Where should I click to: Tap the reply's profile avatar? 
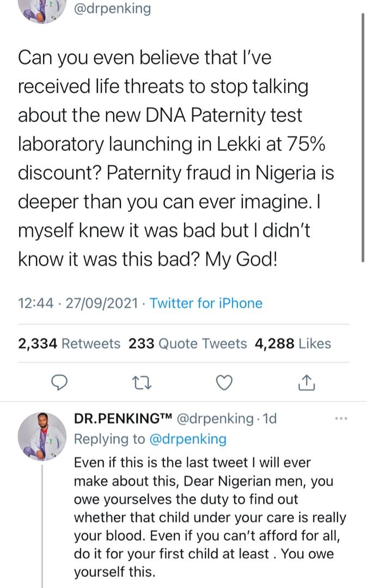coord(42,436)
